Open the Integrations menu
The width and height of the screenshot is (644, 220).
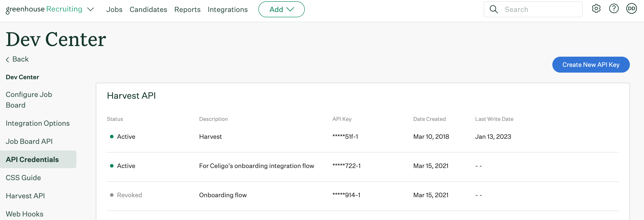click(x=227, y=10)
